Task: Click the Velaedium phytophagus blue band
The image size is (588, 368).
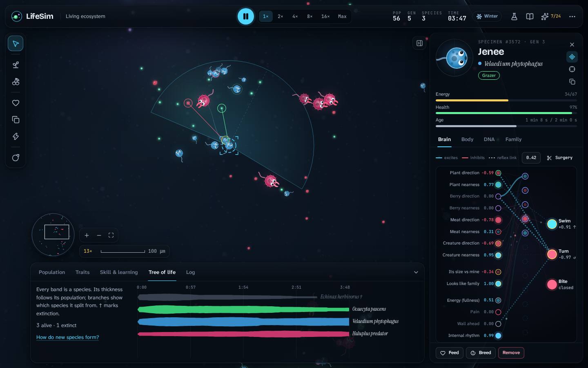Action: tap(244, 321)
